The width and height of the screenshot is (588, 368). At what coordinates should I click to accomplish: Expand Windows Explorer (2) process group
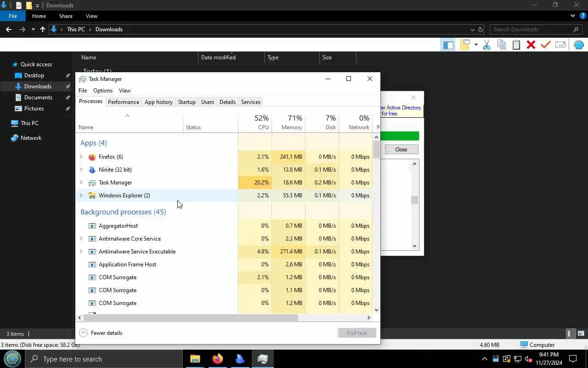(x=81, y=195)
